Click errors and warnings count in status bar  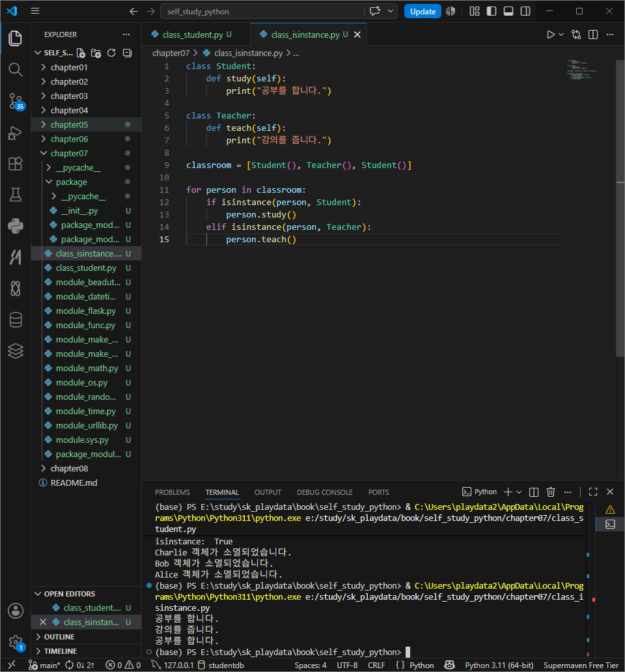(123, 665)
